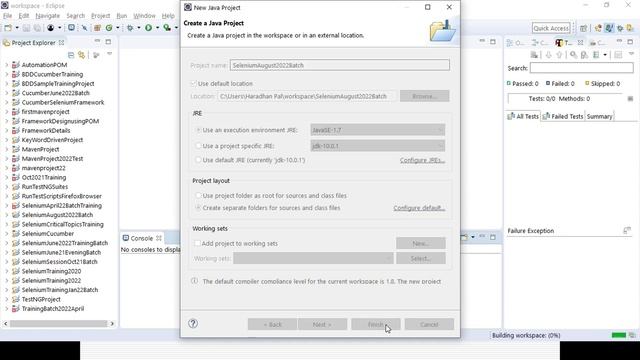Viewport: 640px width, 360px height.
Task: Toggle Link with Editor in Project Explorer
Action: [x=82, y=55]
